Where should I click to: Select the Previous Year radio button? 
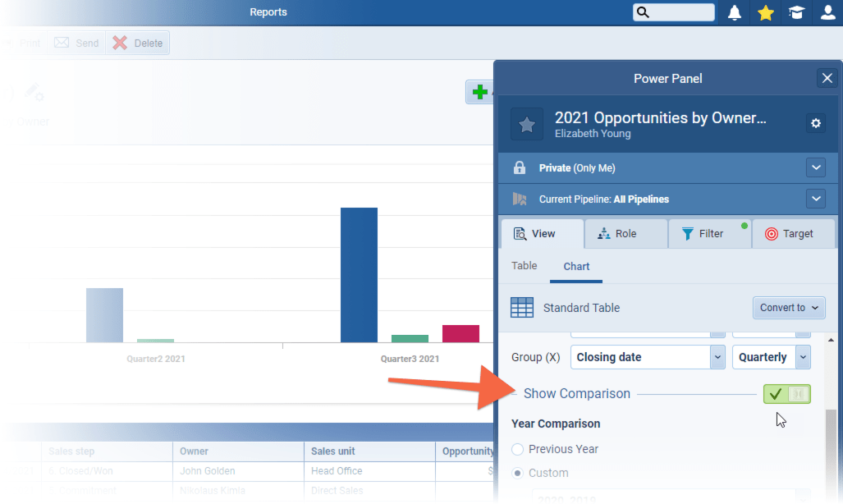point(517,449)
